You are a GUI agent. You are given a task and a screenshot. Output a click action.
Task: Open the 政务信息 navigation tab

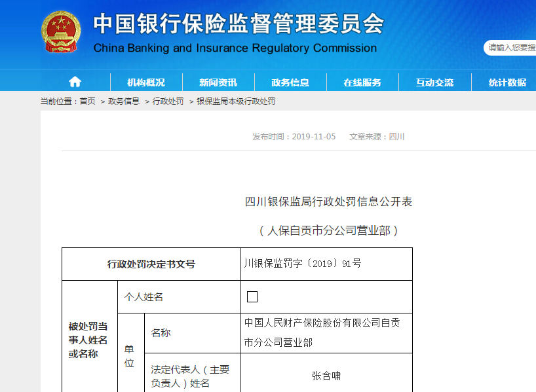(290, 82)
